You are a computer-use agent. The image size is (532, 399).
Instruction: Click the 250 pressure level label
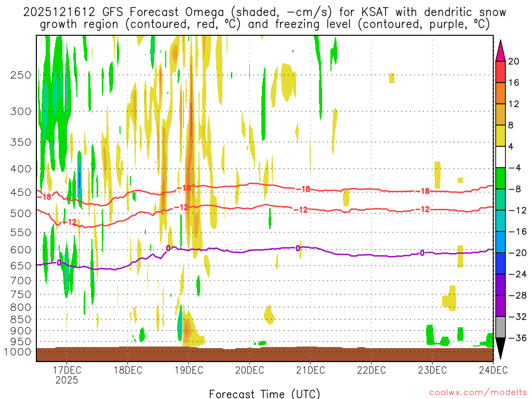21,75
